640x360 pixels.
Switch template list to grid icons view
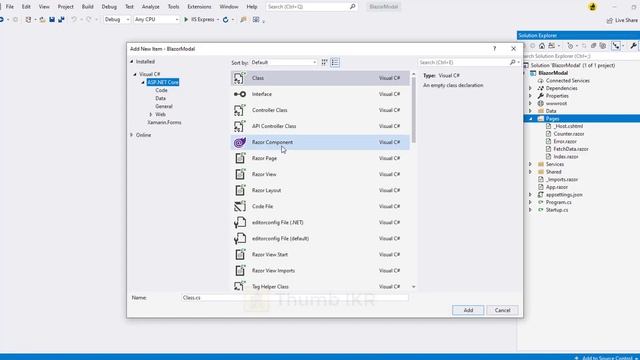[x=324, y=62]
